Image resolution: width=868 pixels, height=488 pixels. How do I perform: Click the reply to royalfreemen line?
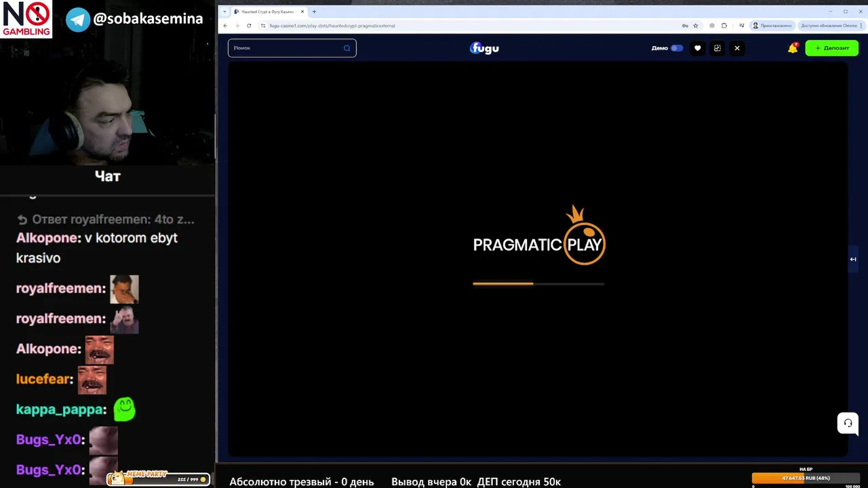[x=105, y=220]
